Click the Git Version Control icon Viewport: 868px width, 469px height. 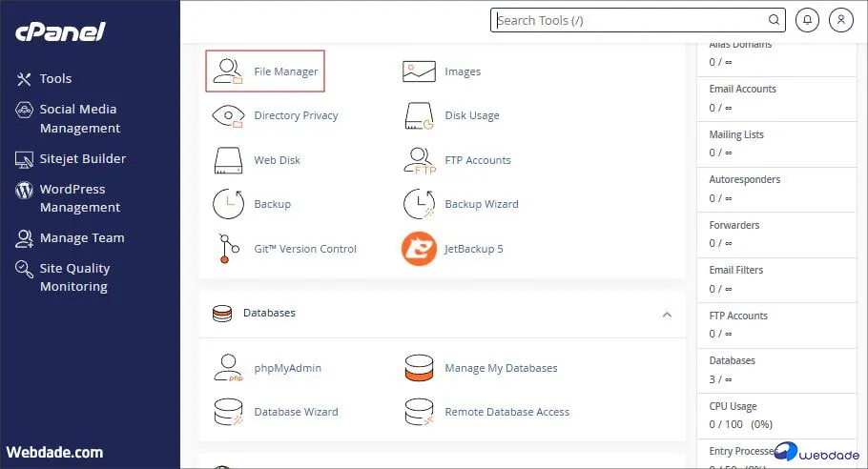(229, 249)
